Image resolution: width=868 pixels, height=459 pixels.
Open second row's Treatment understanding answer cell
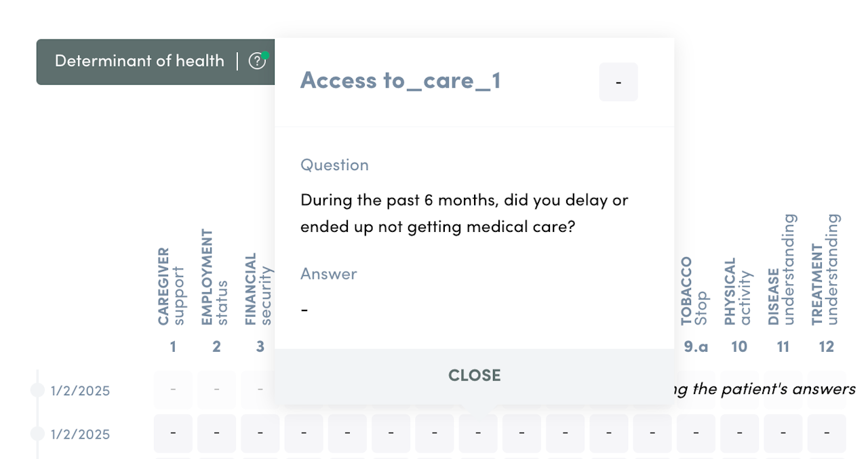[x=827, y=433]
